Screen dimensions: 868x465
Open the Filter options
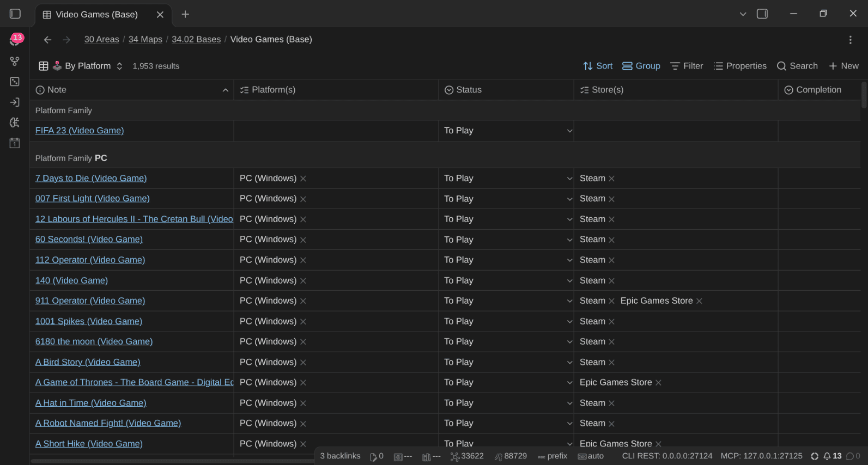[687, 66]
